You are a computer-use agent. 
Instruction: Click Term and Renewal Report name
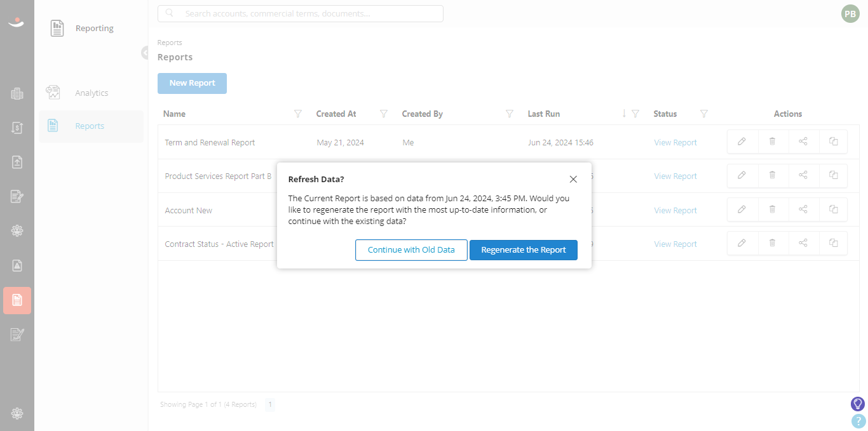[x=210, y=143]
